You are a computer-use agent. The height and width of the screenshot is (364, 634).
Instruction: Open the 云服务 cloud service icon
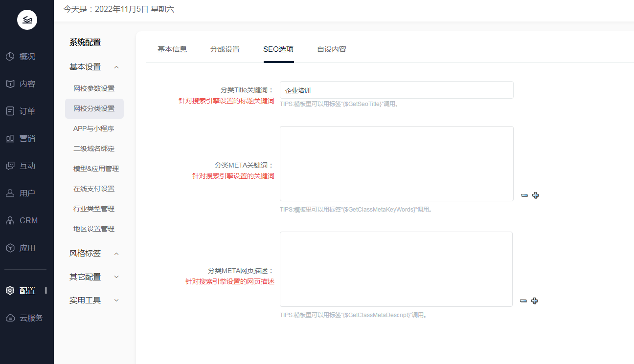10,318
